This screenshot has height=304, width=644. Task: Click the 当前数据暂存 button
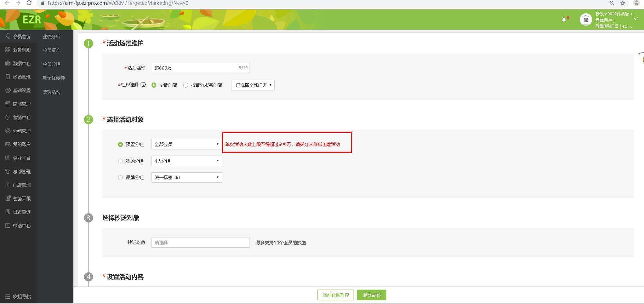(x=336, y=295)
